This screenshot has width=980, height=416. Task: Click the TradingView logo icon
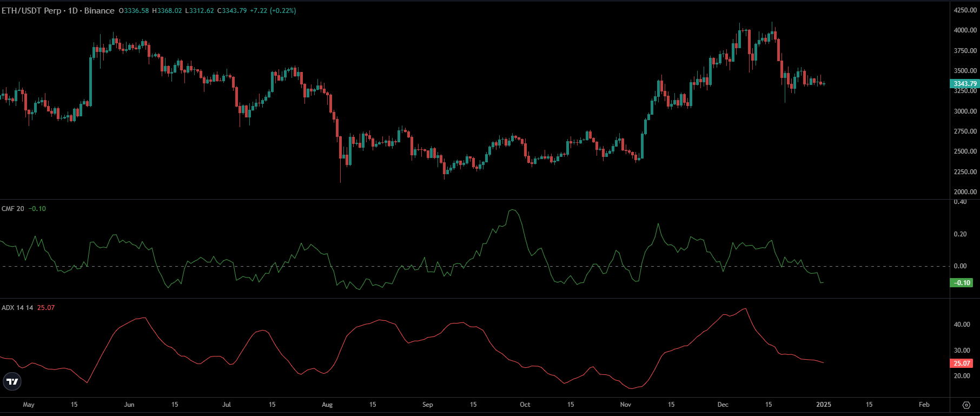click(12, 382)
